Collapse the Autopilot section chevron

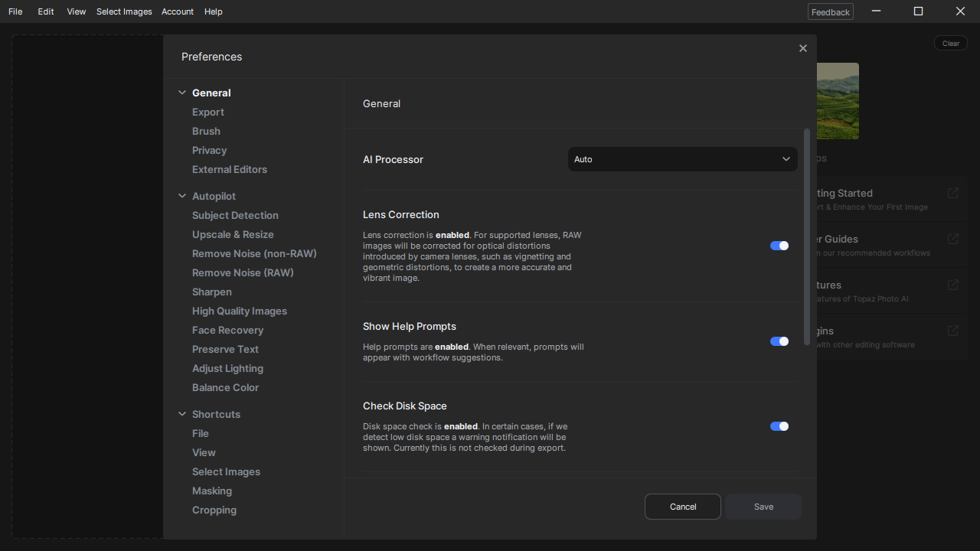click(182, 196)
